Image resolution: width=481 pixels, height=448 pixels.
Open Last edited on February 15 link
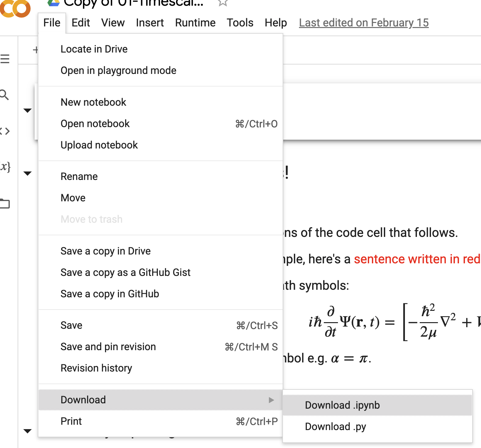[364, 23]
